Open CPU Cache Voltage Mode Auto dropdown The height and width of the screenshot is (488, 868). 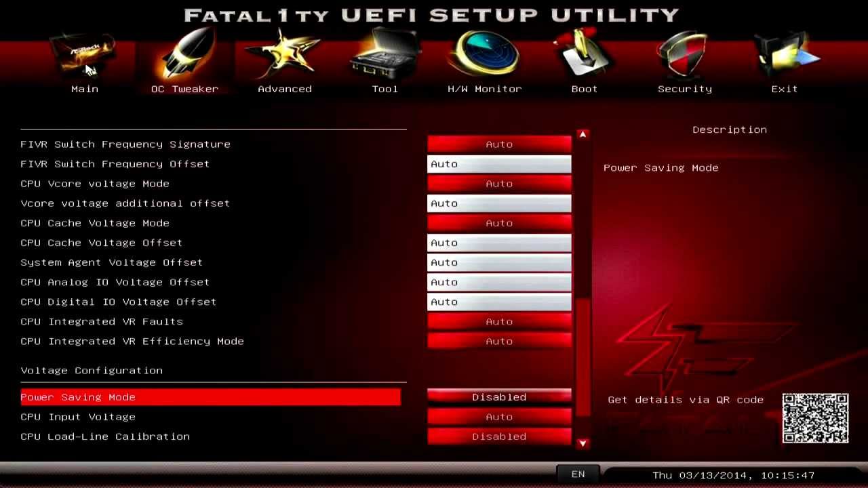499,223
